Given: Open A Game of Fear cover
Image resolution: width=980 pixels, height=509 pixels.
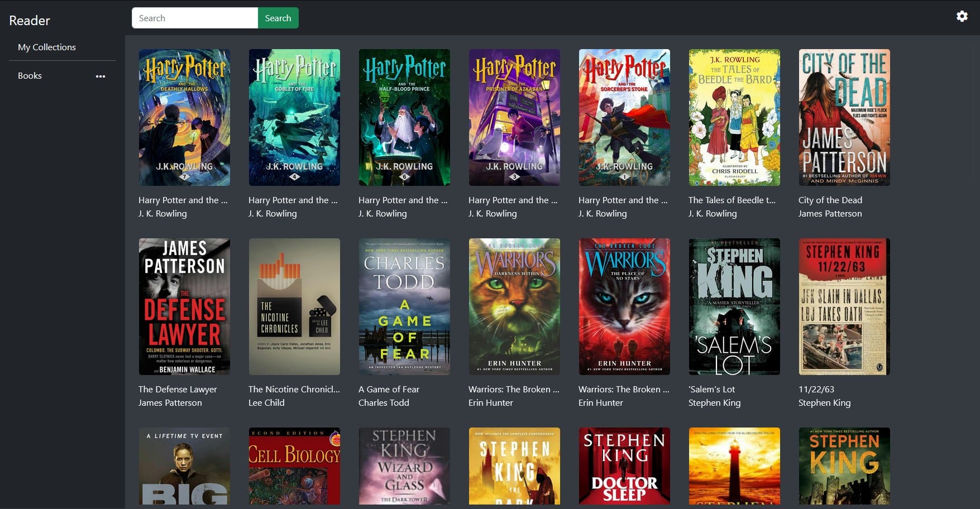Looking at the screenshot, I should (x=404, y=306).
